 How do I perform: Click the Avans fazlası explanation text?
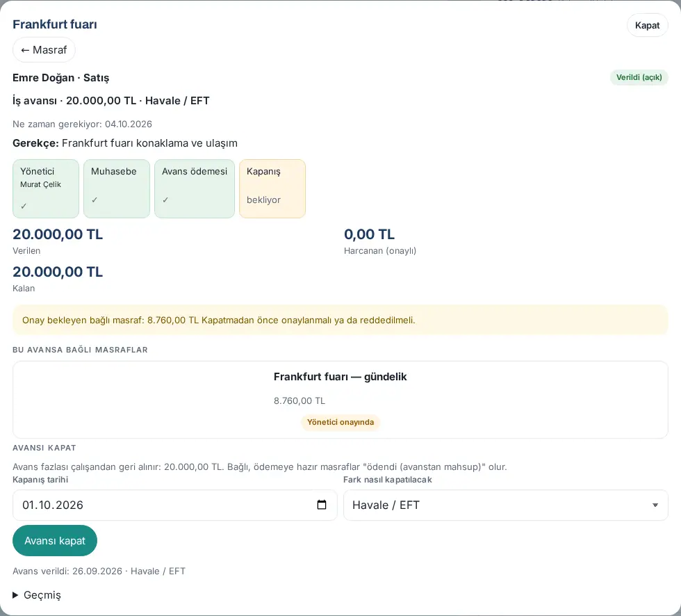(260, 467)
